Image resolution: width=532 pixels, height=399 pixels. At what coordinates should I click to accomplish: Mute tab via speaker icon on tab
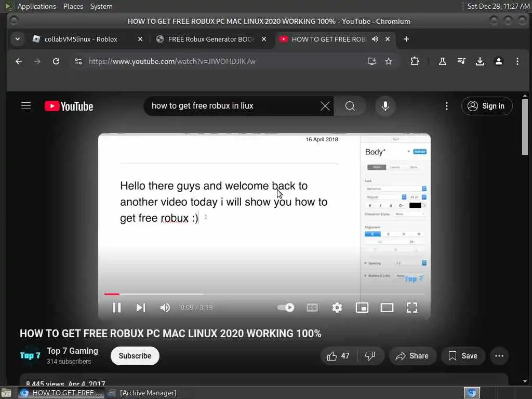click(375, 39)
